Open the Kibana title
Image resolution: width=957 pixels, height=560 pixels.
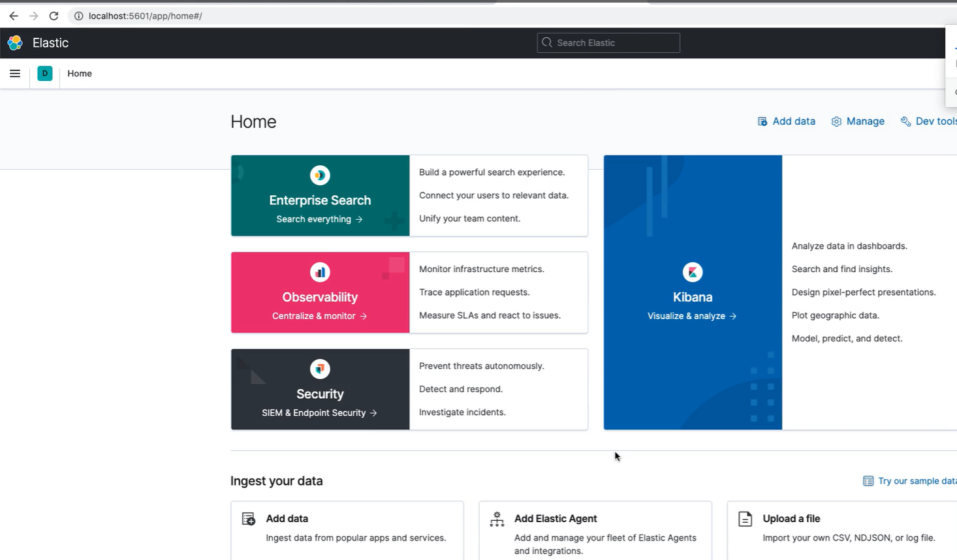coord(693,297)
